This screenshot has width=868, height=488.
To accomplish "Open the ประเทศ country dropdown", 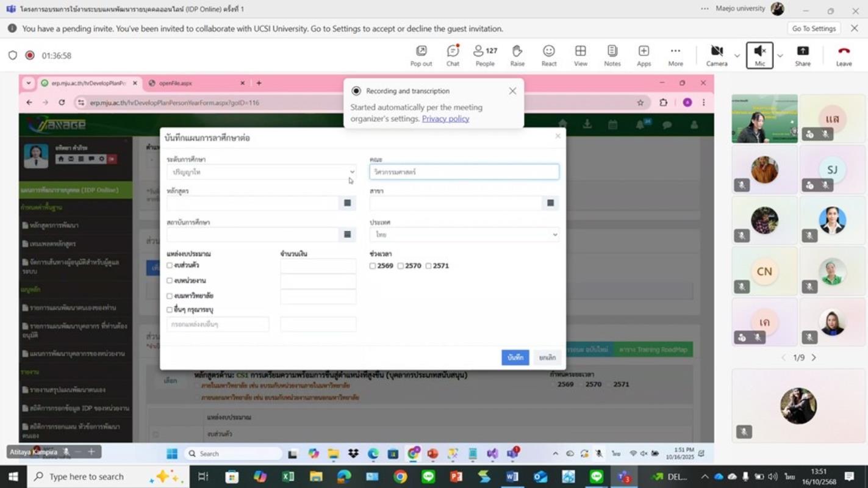I will pyautogui.click(x=464, y=235).
